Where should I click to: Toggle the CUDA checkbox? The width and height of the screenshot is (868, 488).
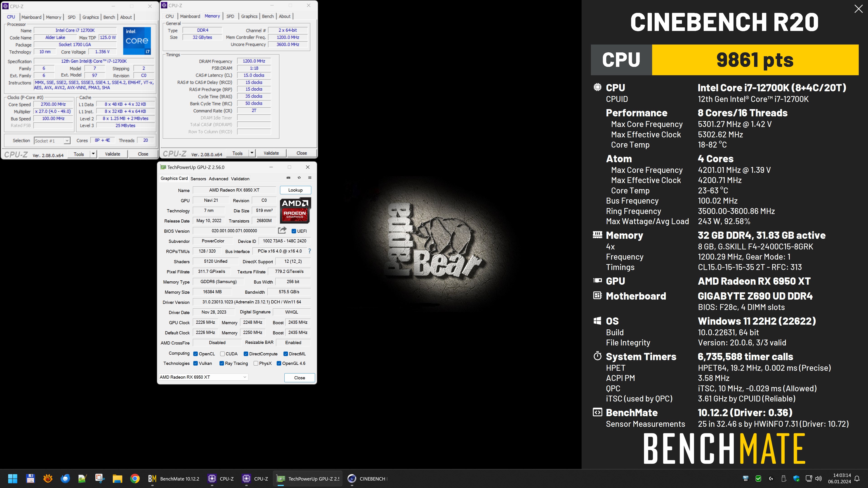click(222, 354)
